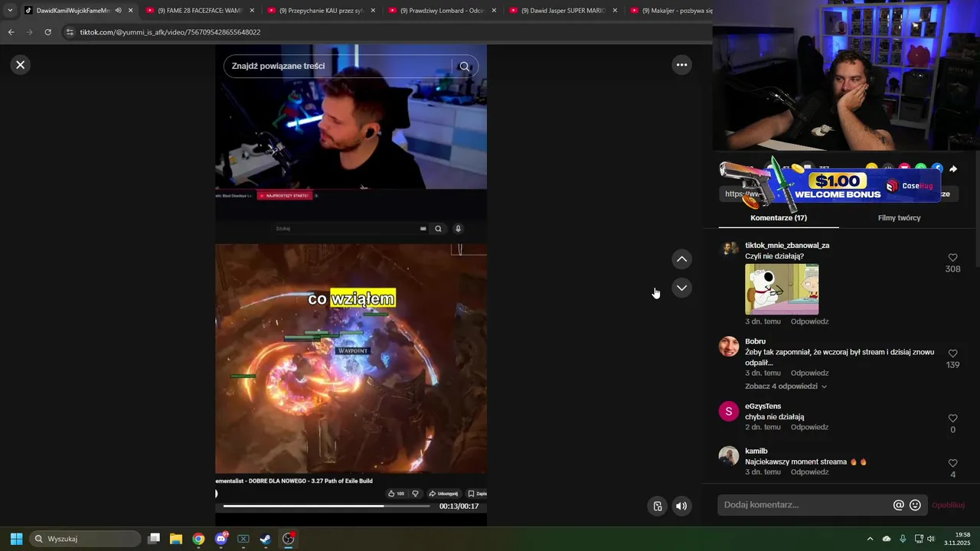Open Bobru's profile avatar
The image size is (980, 551).
(x=729, y=346)
